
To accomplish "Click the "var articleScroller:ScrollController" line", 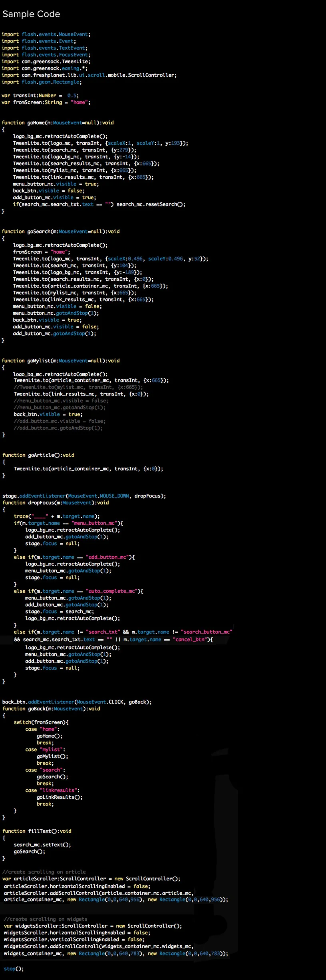I will 91,879.
